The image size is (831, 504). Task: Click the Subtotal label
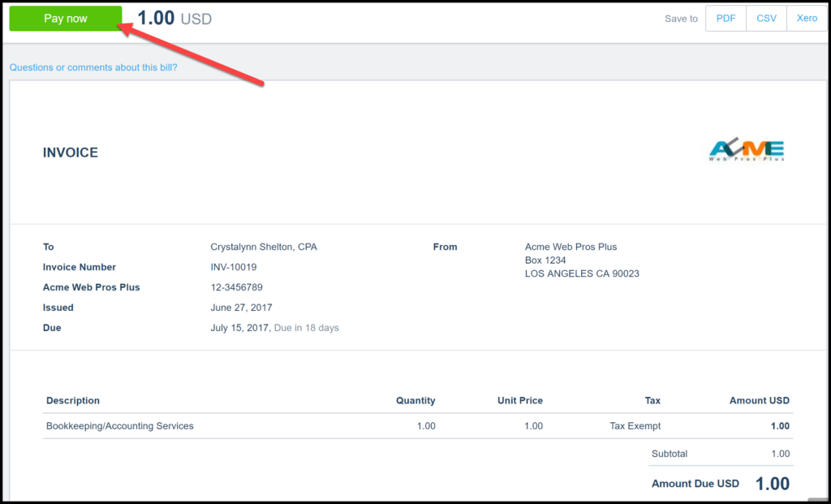tap(670, 454)
